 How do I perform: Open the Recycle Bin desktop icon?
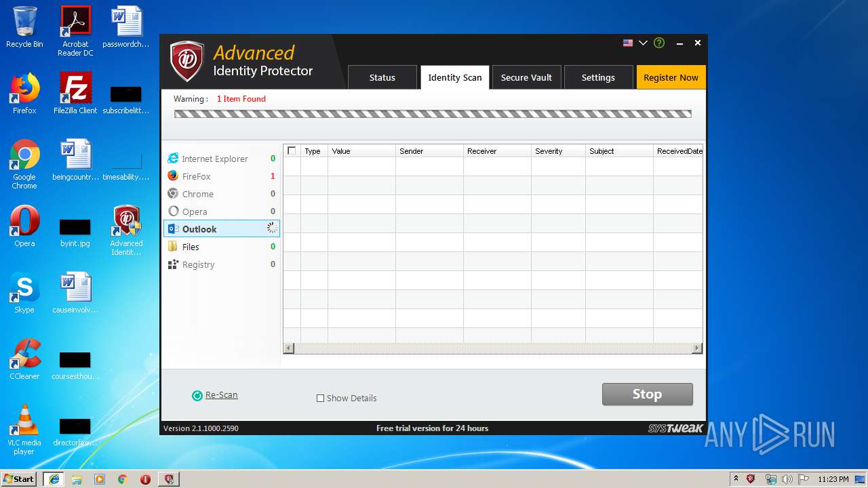pyautogui.click(x=24, y=27)
